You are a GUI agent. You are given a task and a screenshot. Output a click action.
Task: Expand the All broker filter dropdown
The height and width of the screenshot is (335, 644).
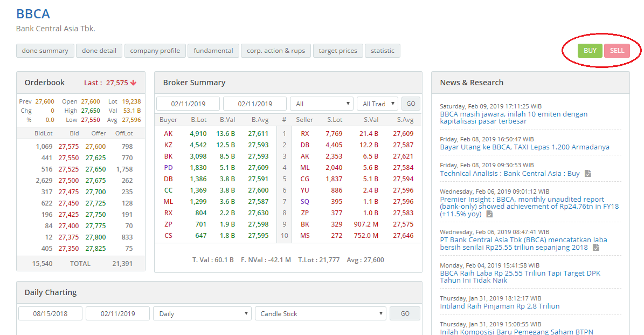click(322, 104)
